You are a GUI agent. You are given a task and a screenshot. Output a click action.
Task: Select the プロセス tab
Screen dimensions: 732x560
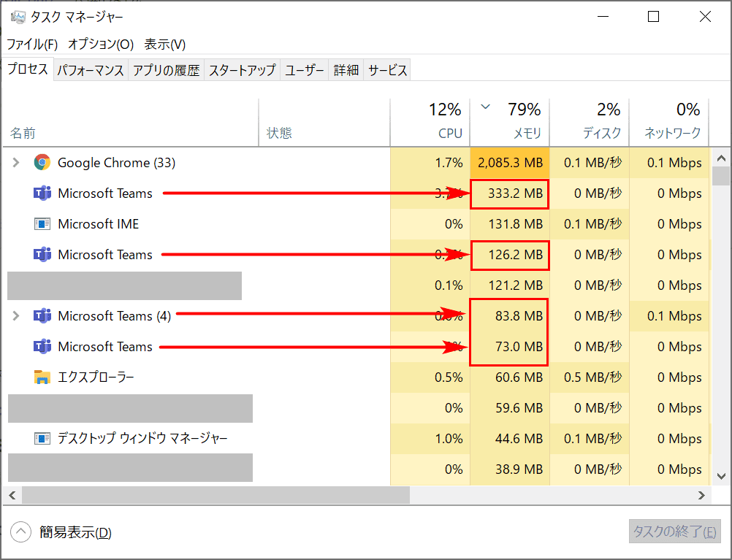point(28,69)
